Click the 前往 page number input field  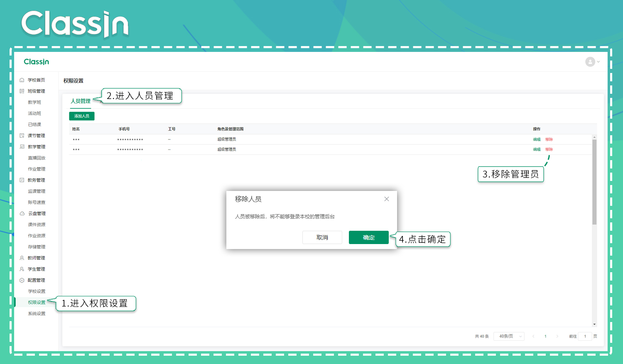585,336
